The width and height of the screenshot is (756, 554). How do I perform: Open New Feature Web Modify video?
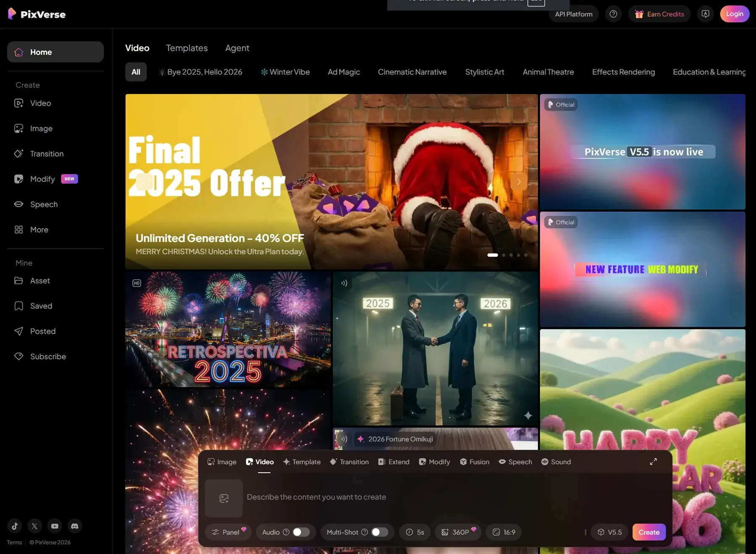pos(643,269)
